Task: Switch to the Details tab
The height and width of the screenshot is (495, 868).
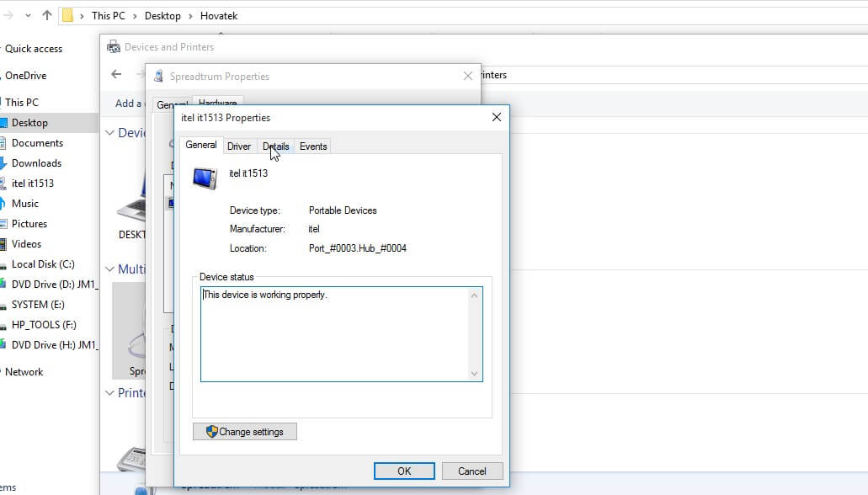Action: (x=275, y=146)
